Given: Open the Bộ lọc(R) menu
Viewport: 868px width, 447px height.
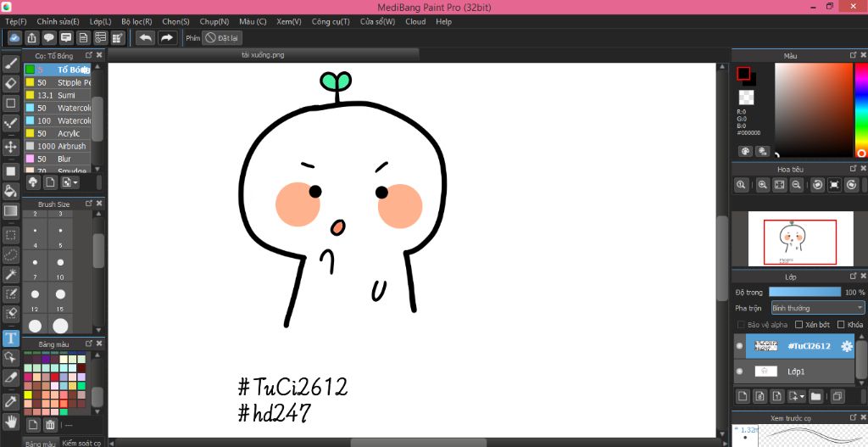Looking at the screenshot, I should tap(136, 21).
